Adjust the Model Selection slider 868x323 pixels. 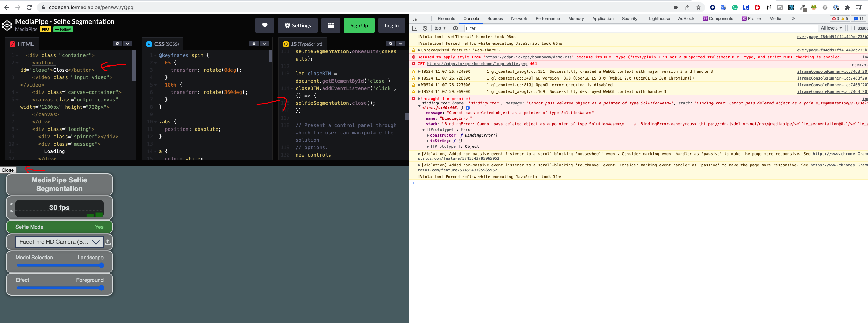(60, 265)
